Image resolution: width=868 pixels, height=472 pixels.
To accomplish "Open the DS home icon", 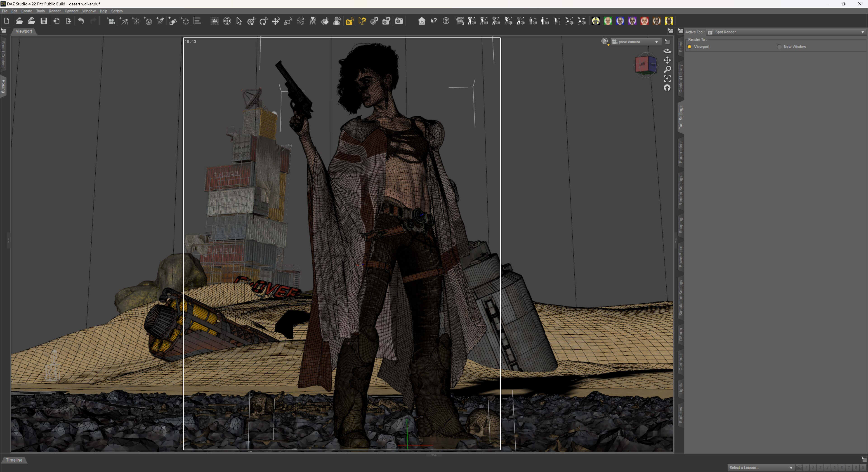I will pos(422,21).
